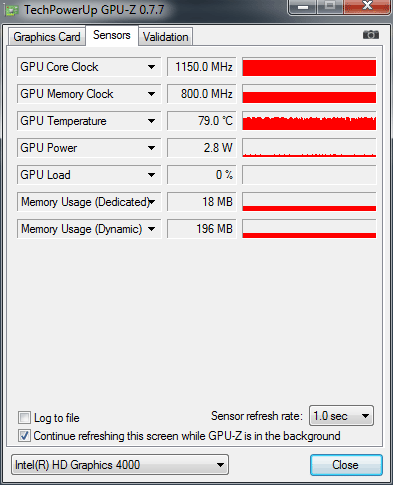This screenshot has height=485, width=393.
Task: Change the Sensor refresh rate dropdown
Action: click(x=341, y=416)
